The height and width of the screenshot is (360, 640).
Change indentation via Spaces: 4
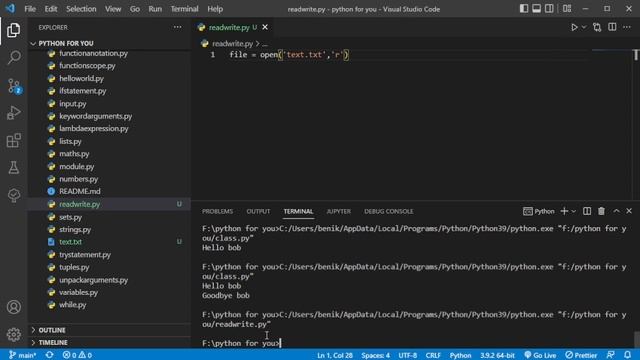coord(376,355)
